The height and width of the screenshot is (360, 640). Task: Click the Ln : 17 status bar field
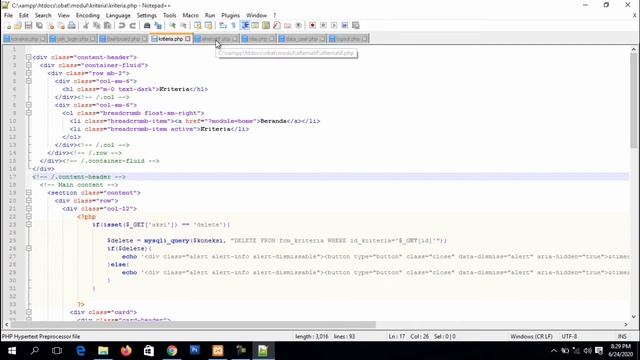point(397,336)
